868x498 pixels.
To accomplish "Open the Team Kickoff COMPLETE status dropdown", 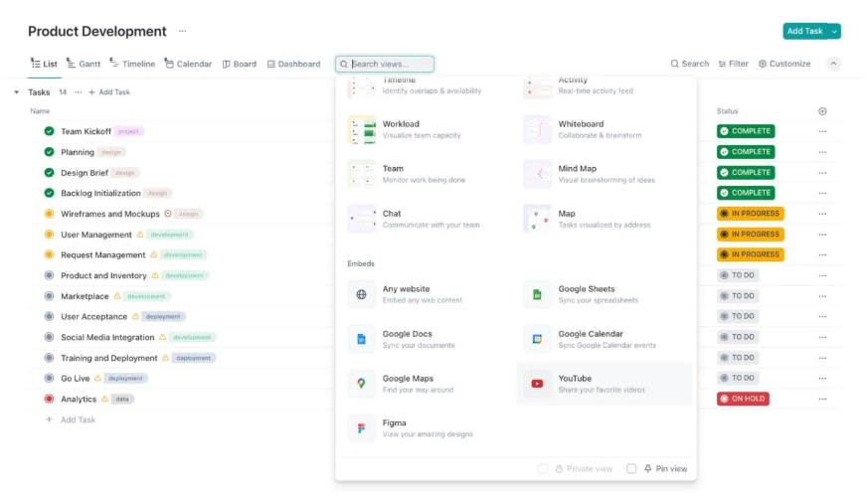I will click(x=746, y=131).
